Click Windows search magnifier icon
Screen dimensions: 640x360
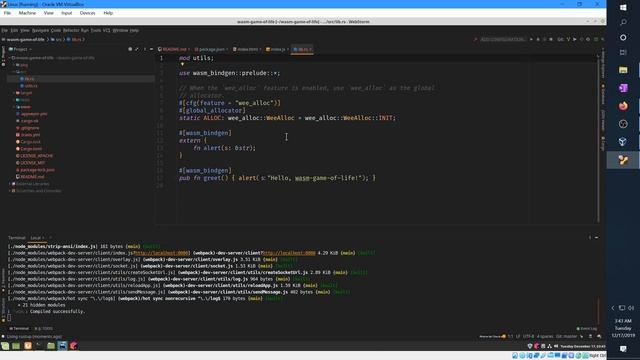pos(623,22)
